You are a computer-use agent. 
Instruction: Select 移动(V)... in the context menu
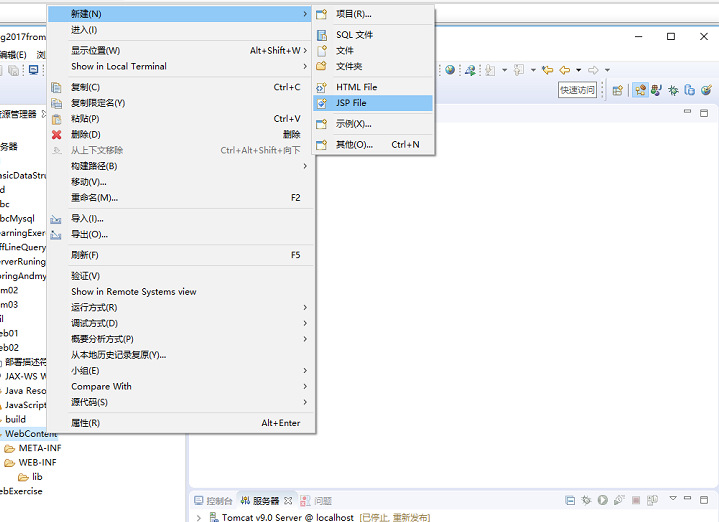click(180, 182)
